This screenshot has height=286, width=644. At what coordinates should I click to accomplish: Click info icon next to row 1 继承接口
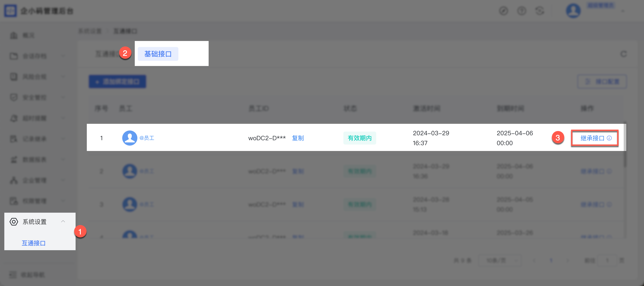(609, 138)
